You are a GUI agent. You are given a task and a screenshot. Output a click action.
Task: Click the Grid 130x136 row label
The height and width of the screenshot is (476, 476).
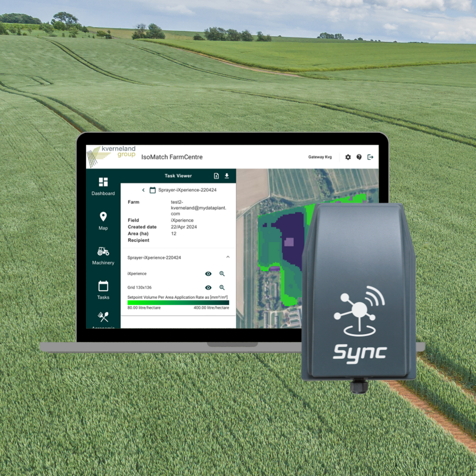pos(139,287)
